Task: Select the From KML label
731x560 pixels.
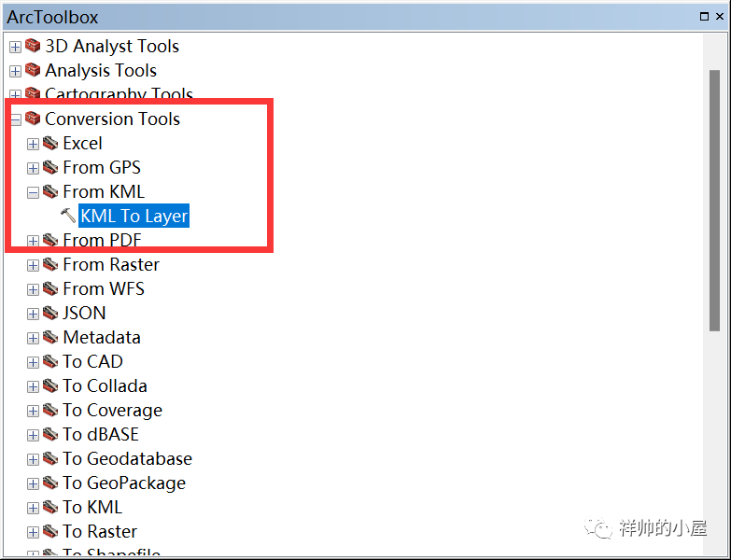Action: [104, 191]
